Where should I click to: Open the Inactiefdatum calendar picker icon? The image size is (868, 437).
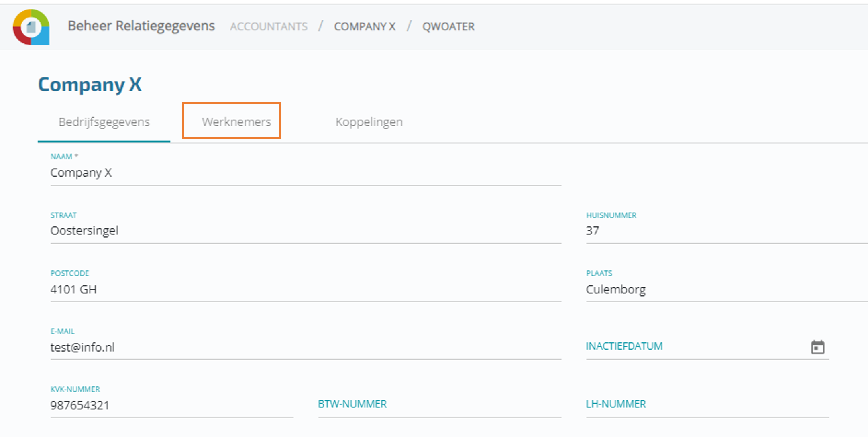(x=817, y=347)
